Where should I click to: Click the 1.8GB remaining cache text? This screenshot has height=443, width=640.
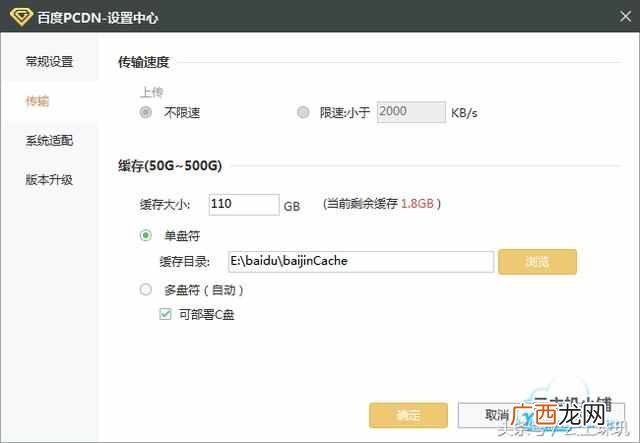pyautogui.click(x=417, y=203)
